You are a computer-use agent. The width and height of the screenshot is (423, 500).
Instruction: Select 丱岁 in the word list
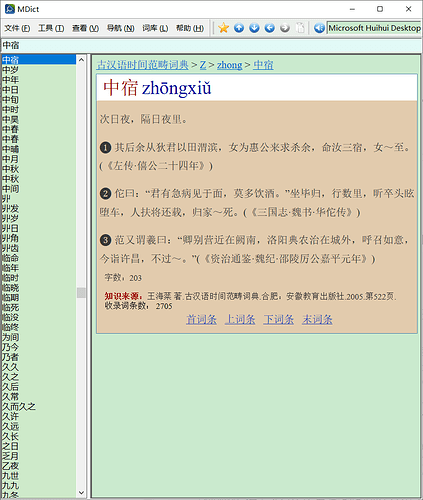(x=39, y=218)
